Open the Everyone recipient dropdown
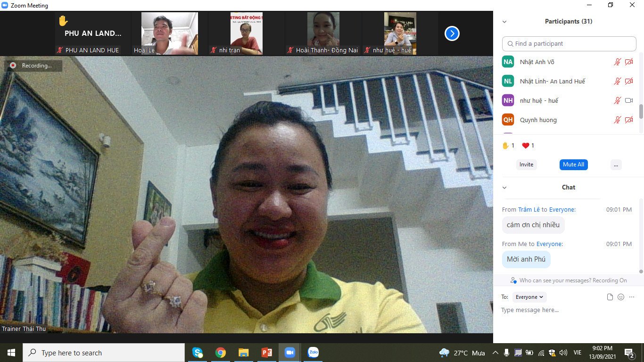This screenshot has width=644, height=362. (x=529, y=297)
